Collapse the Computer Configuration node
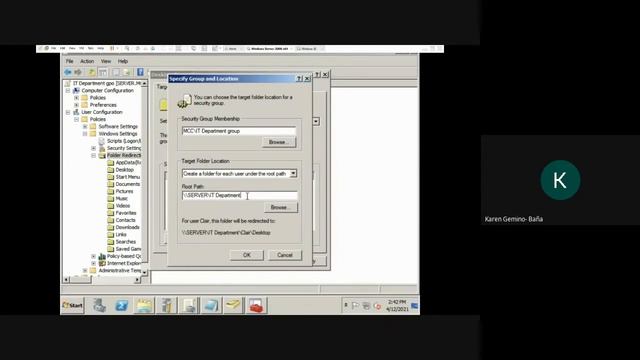Screen dimensions: 640x360 click(68, 91)
